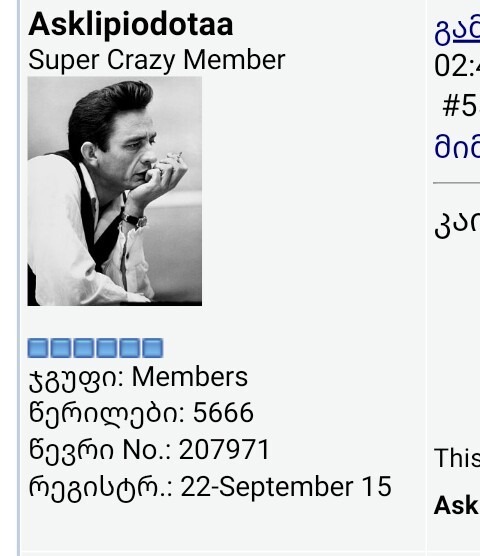Click the second blue rank pip
Screen dimensions: 480x556
click(60, 348)
